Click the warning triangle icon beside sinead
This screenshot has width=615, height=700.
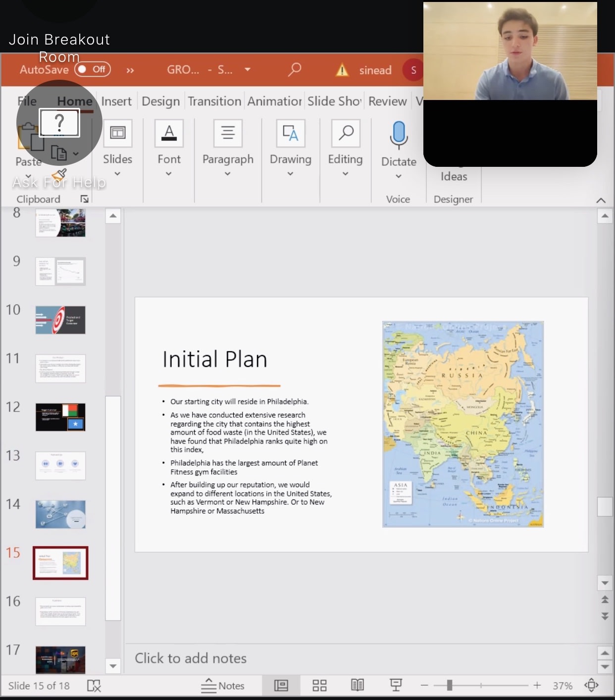coord(342,70)
